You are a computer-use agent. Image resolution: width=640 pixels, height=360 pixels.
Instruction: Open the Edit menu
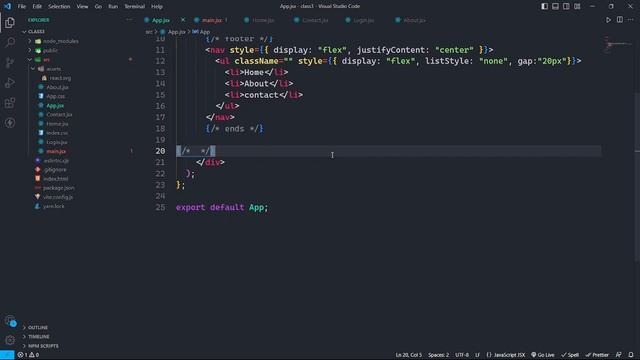tap(37, 7)
